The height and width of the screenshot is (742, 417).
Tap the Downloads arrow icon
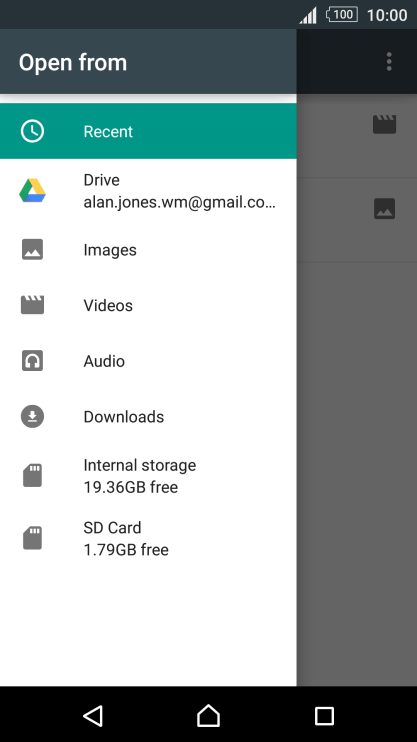(x=32, y=416)
